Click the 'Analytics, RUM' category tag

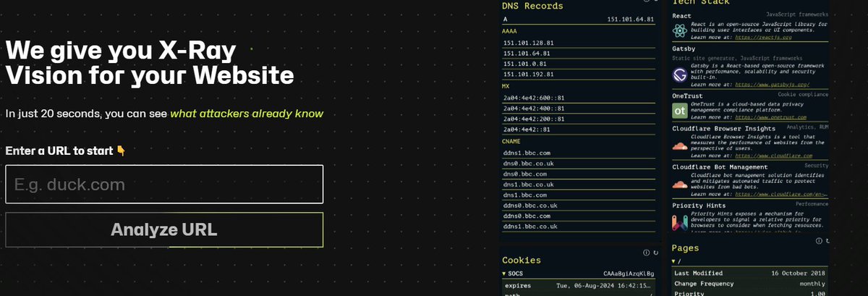point(807,127)
